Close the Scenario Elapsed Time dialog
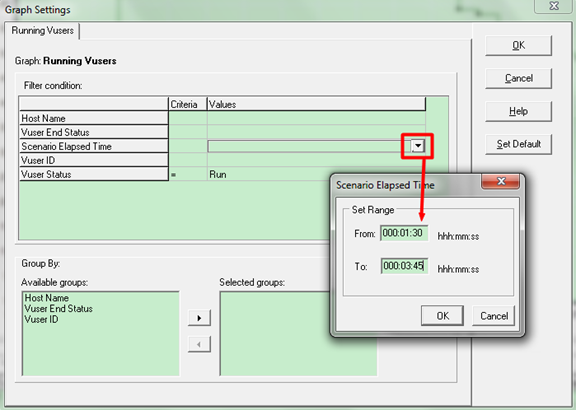Image resolution: width=576 pixels, height=410 pixels. click(501, 181)
